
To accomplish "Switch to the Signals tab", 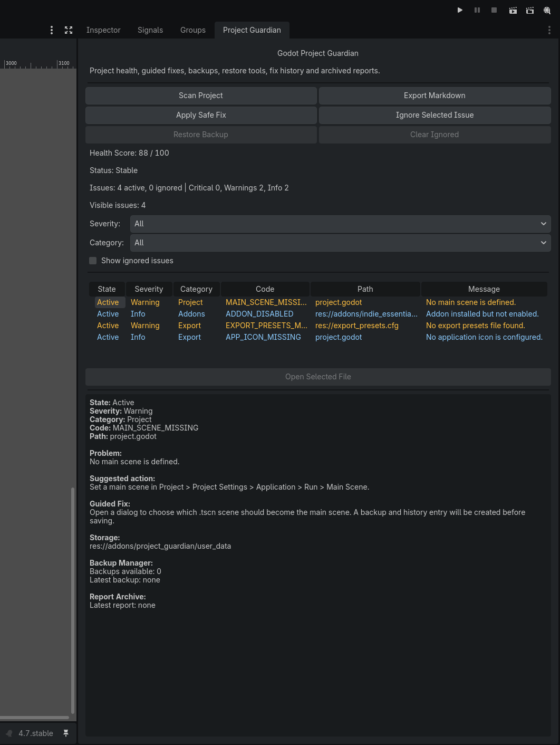I will click(x=150, y=30).
